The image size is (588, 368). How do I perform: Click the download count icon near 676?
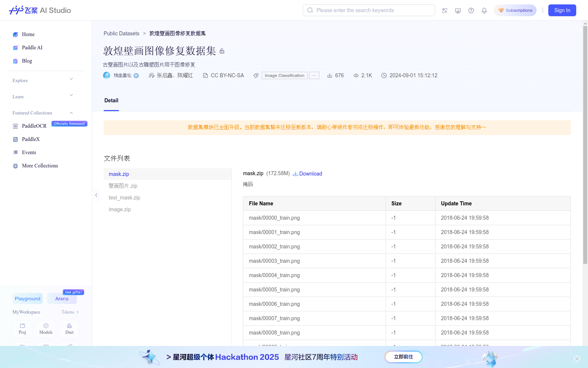tap(330, 75)
